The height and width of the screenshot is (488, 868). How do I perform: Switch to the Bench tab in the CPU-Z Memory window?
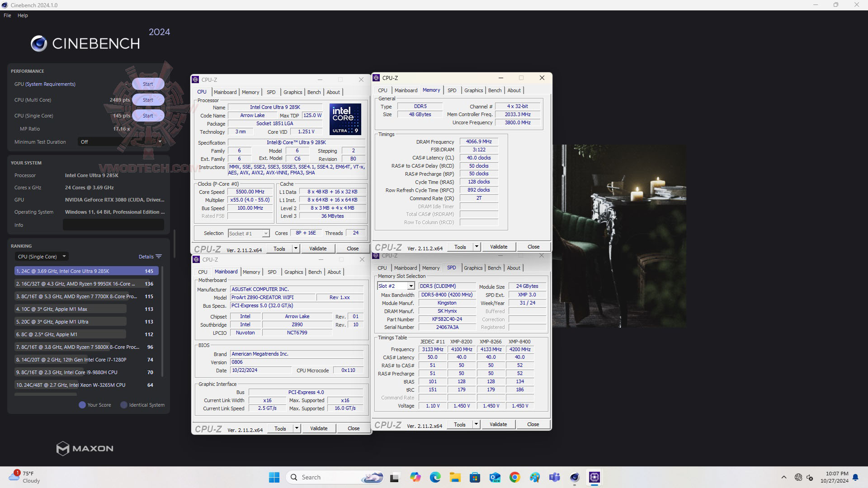pos(495,90)
